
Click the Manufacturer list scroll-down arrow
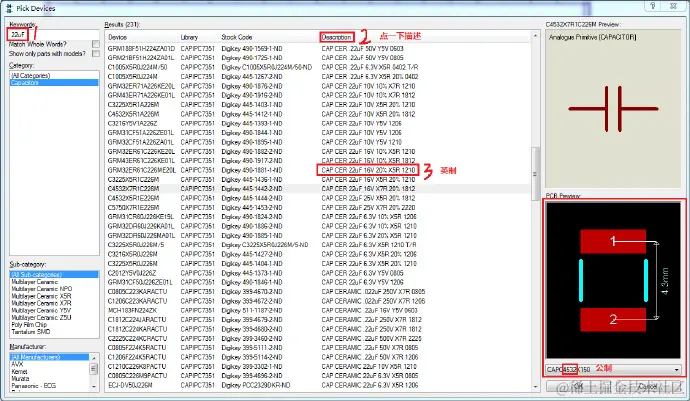pos(94,386)
